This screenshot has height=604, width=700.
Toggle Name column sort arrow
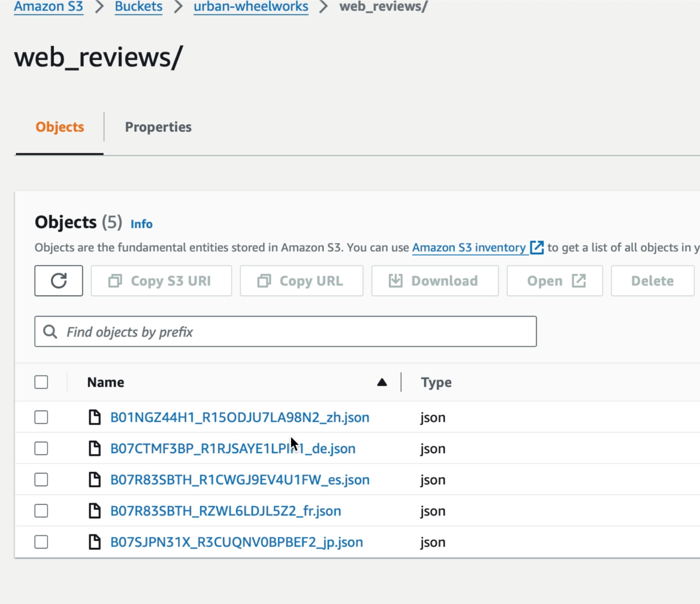point(382,383)
